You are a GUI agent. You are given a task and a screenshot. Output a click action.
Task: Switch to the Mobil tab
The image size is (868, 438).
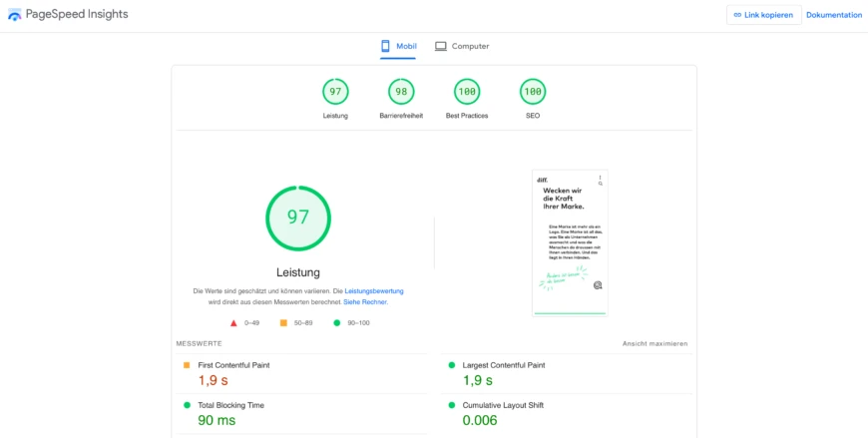pyautogui.click(x=398, y=46)
